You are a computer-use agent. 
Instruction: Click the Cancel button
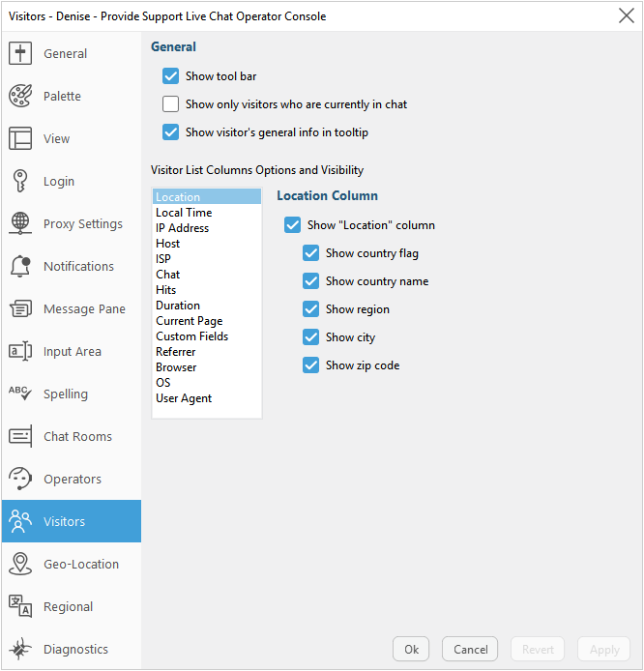(470, 649)
